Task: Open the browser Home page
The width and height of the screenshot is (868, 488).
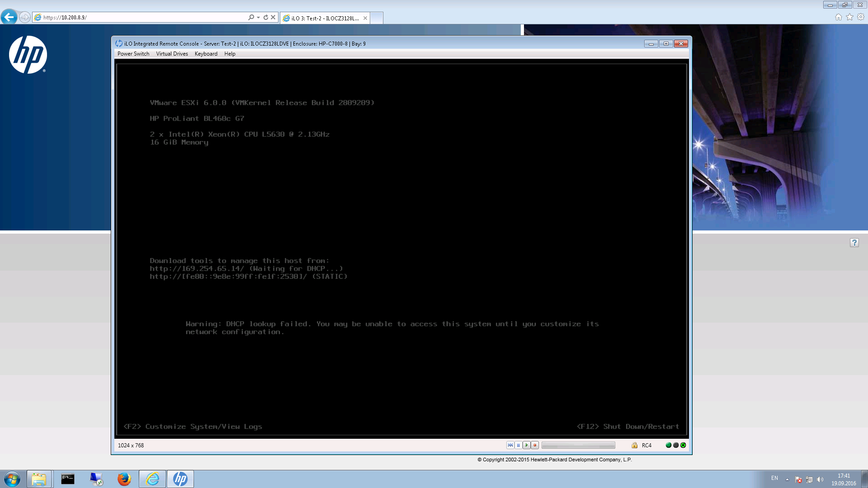Action: click(x=839, y=17)
